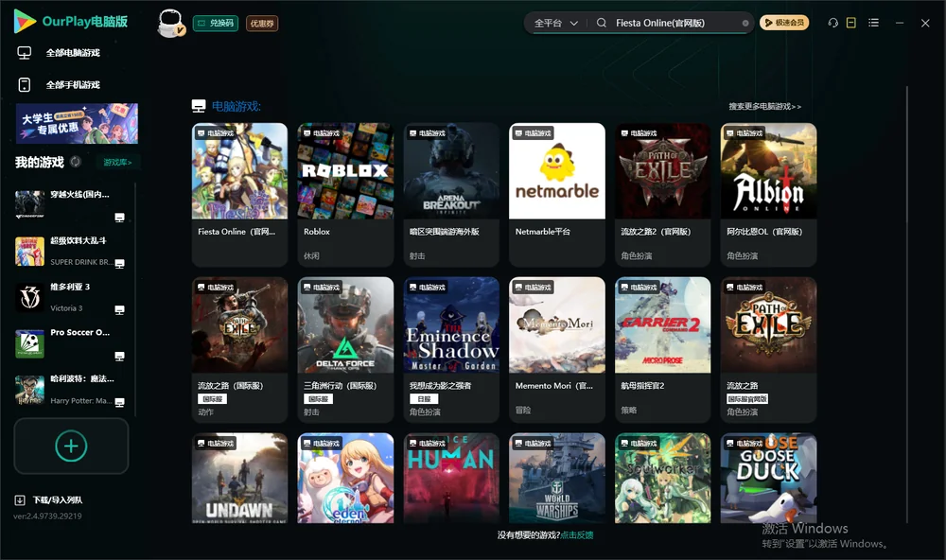Open 流放之路2 (官网版) card
Screen dimensions: 946x560
coord(662,194)
